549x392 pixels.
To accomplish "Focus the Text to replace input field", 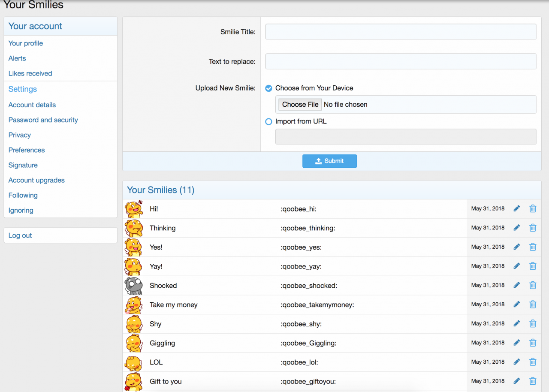I will (x=401, y=61).
